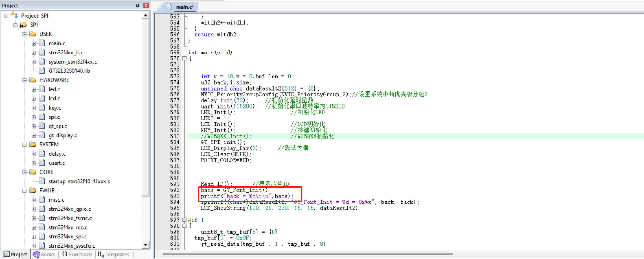The image size is (644, 259).
Task: Place cursor on LCD_Clear(BLUE) line
Action: 226,154
